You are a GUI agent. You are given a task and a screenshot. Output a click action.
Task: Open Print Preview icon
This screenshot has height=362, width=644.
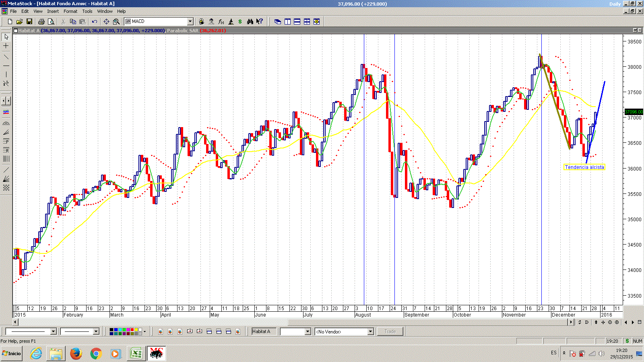[x=51, y=21]
